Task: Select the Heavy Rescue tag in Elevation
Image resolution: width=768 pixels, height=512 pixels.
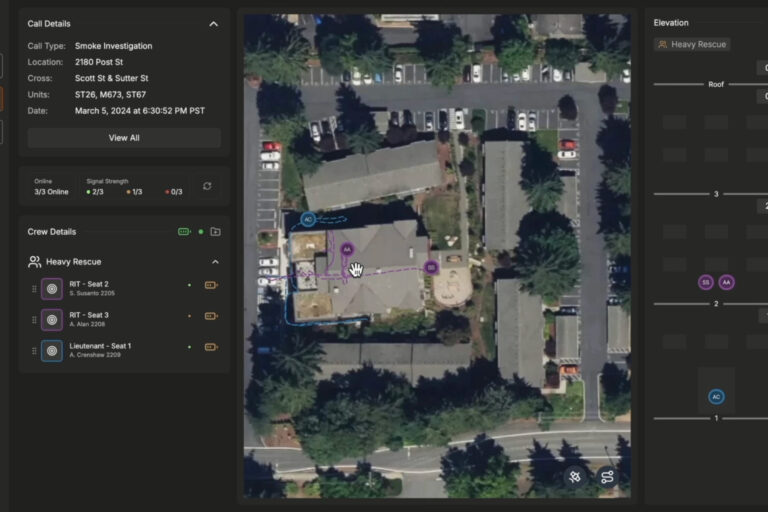Action: (692, 44)
